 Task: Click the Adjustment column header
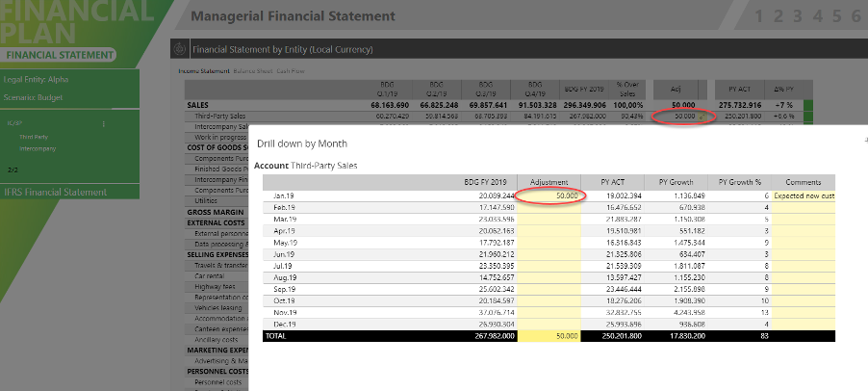pyautogui.click(x=549, y=181)
